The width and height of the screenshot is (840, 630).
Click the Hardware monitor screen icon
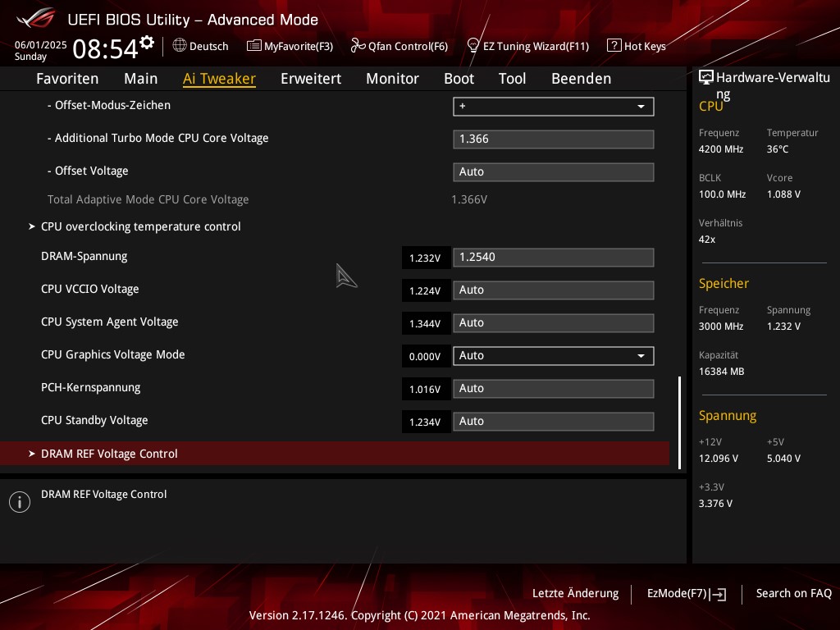(705, 78)
